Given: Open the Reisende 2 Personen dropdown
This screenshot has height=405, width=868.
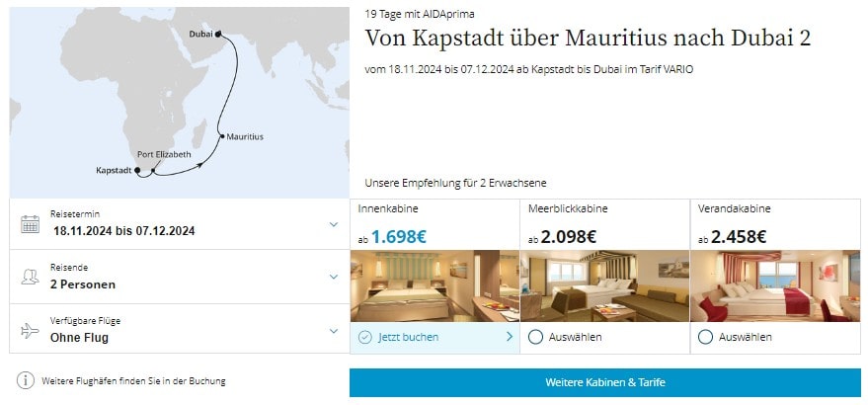Looking at the screenshot, I should tap(333, 277).
